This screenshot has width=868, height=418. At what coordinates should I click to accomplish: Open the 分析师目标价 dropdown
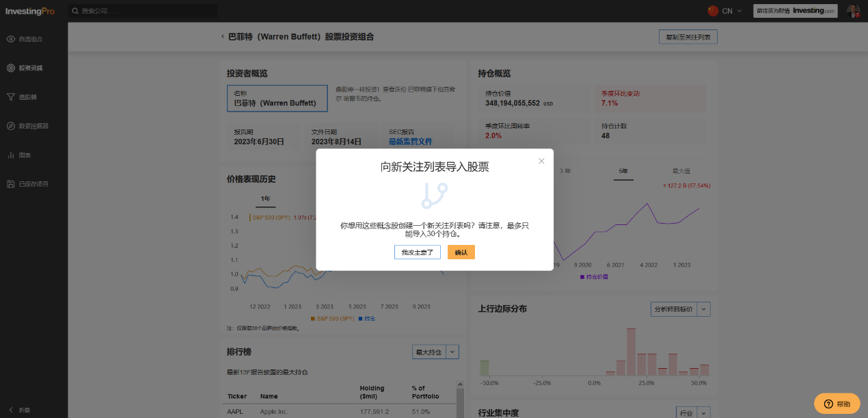681,309
